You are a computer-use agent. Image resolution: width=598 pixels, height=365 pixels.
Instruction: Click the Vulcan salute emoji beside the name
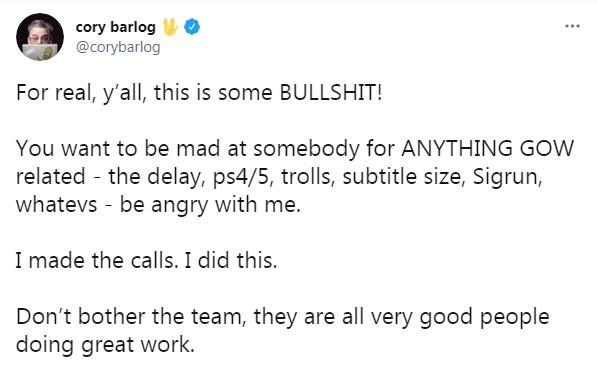(x=170, y=27)
